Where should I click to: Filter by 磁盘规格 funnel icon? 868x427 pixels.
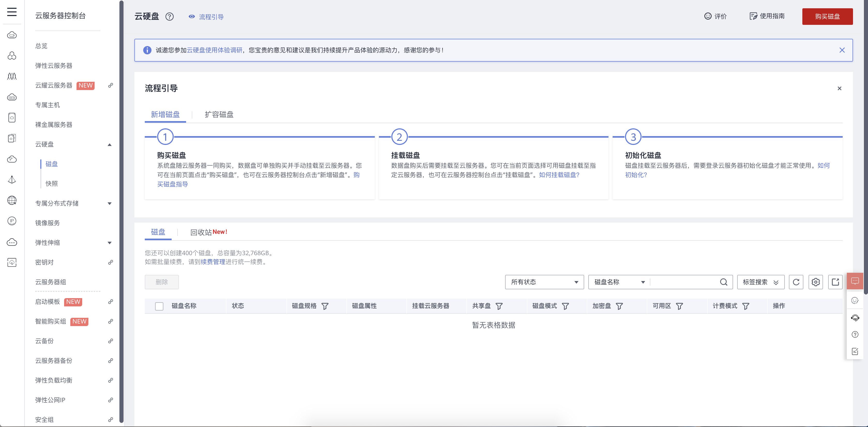(x=325, y=306)
